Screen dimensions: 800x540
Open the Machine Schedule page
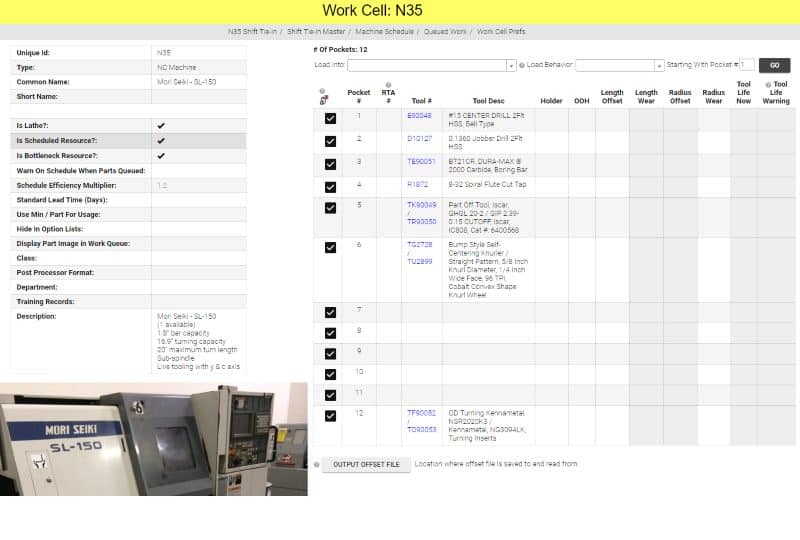click(x=384, y=32)
